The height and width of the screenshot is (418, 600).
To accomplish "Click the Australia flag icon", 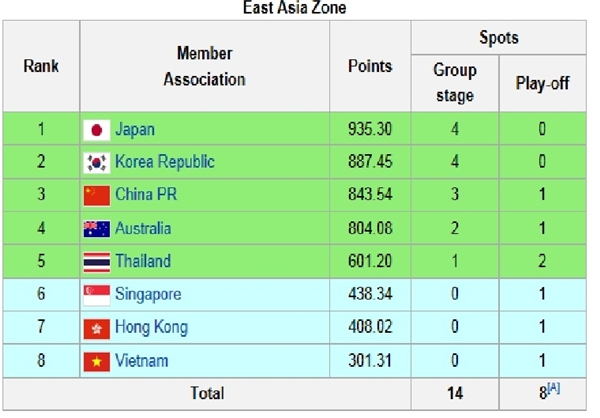I will point(97,229).
